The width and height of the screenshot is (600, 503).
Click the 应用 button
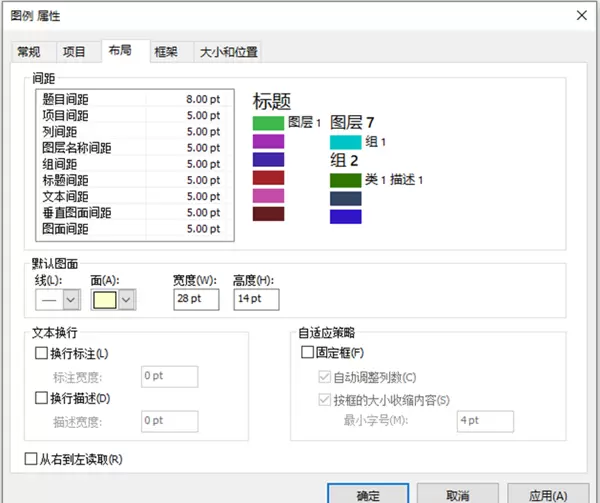tap(550, 495)
